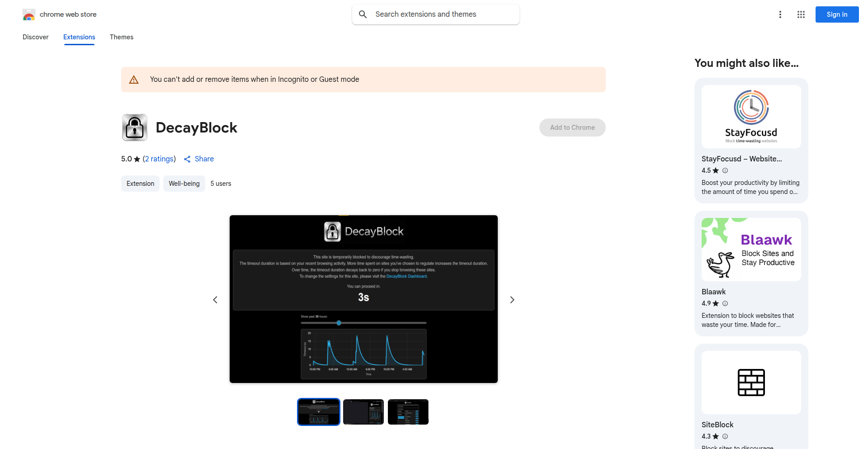
Task: Click the Well-being category chip
Action: 184,184
